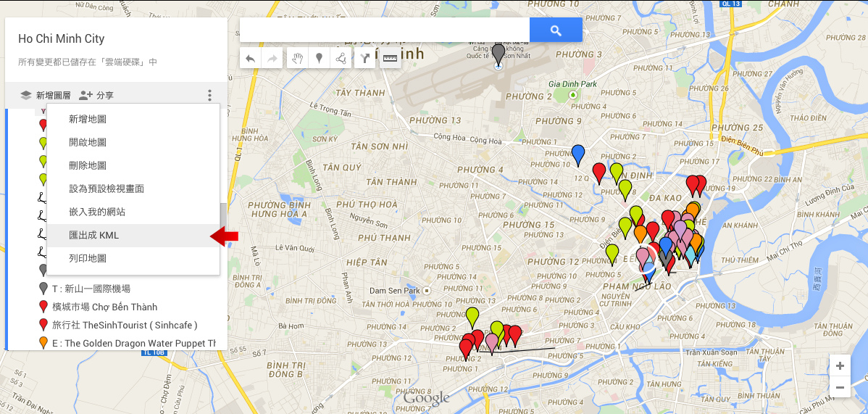Undo the last map edit

pos(250,58)
